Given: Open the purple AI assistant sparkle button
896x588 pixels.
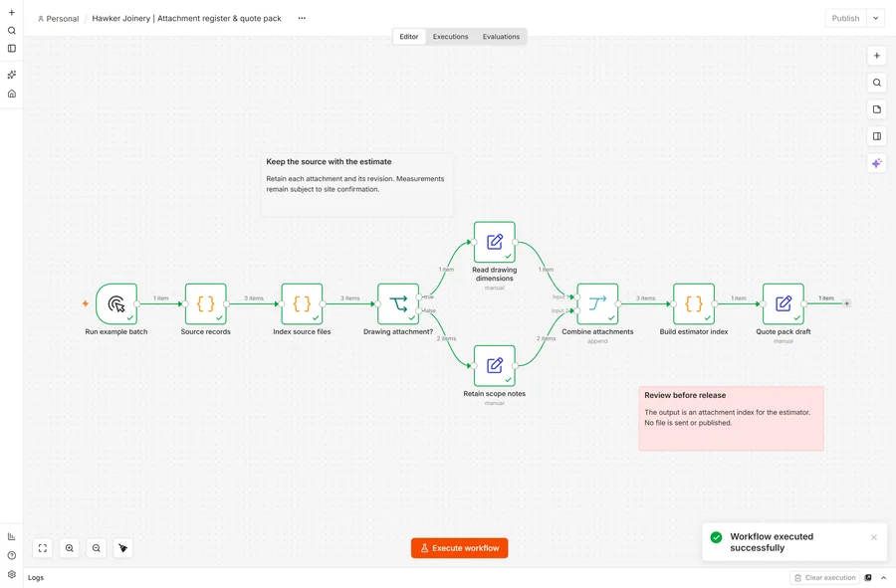Looking at the screenshot, I should tap(876, 163).
